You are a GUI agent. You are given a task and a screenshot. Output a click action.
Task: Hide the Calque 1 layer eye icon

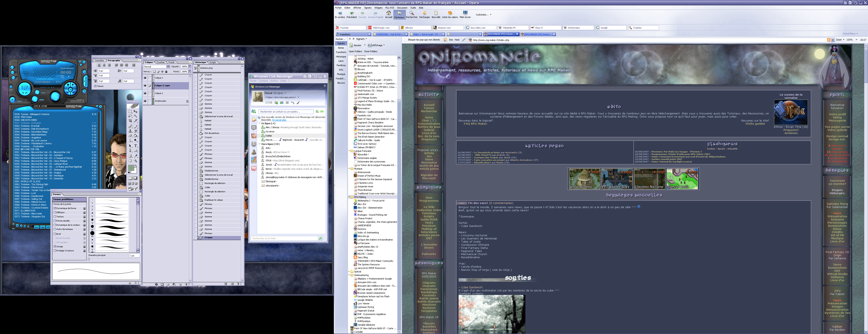(x=145, y=78)
